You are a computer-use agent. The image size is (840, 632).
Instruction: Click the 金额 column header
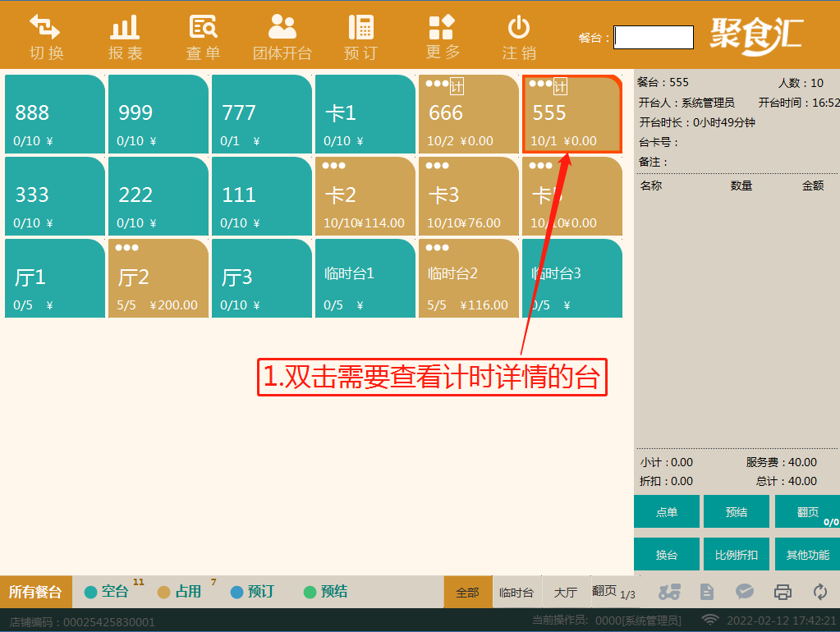pos(813,185)
